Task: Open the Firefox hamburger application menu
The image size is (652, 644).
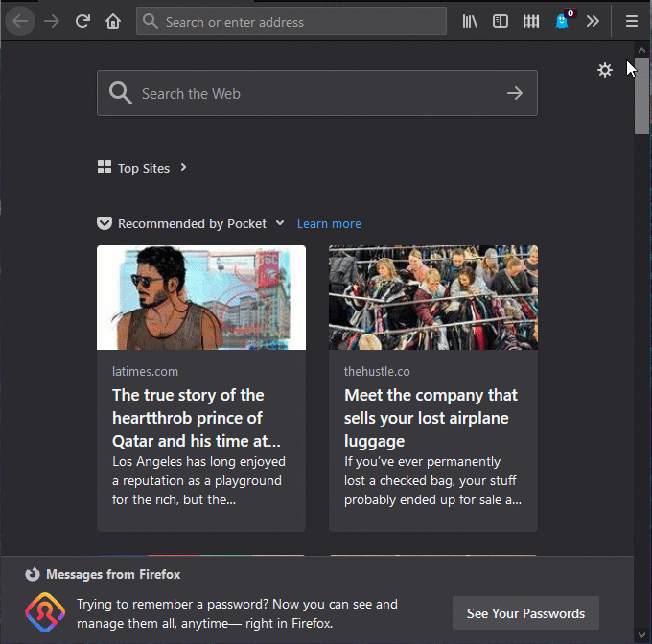Action: click(x=631, y=21)
